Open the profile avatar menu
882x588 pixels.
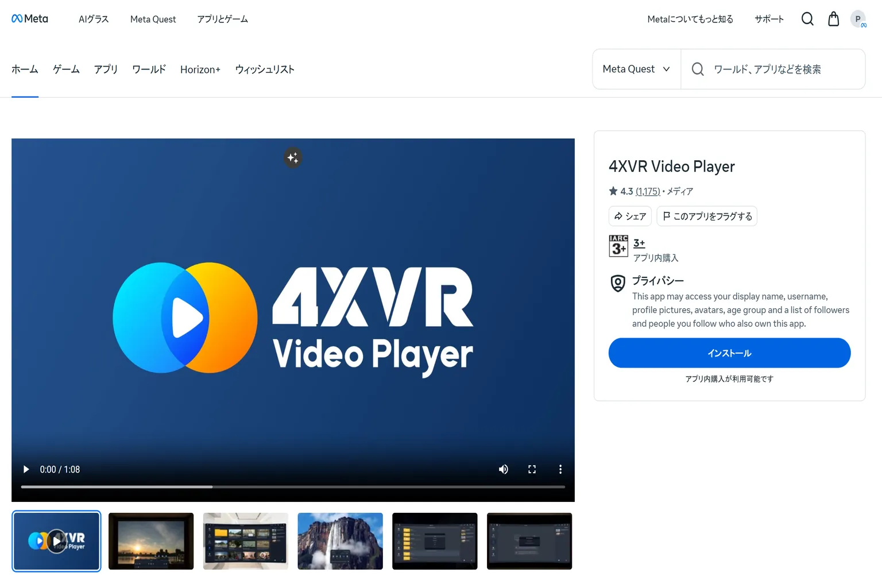click(858, 19)
